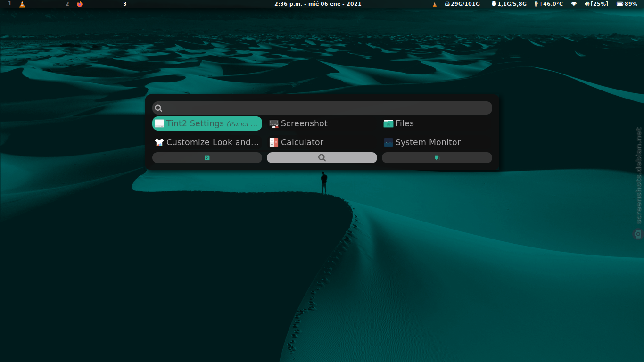Viewport: 644px width, 362px height.
Task: Click the VLC system tray icon
Action: click(x=435, y=4)
